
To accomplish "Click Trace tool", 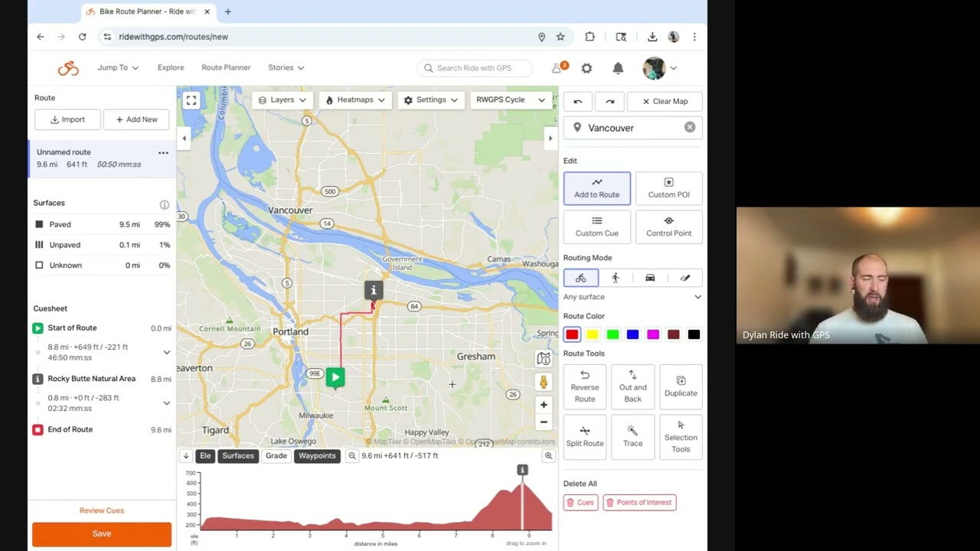I will [x=632, y=437].
